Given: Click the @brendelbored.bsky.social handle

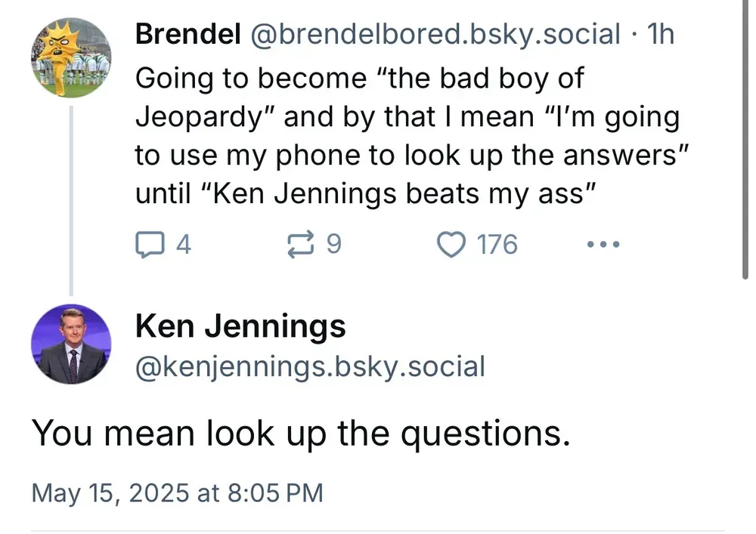Looking at the screenshot, I should (433, 34).
